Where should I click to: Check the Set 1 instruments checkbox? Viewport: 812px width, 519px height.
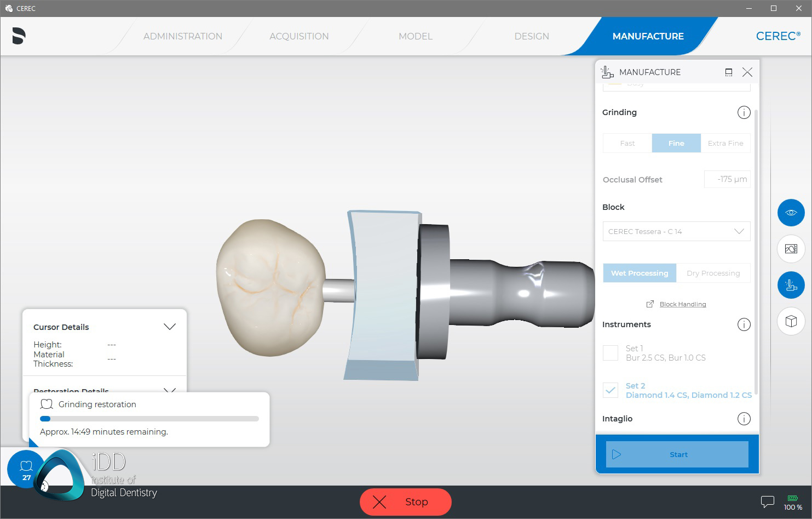611,353
